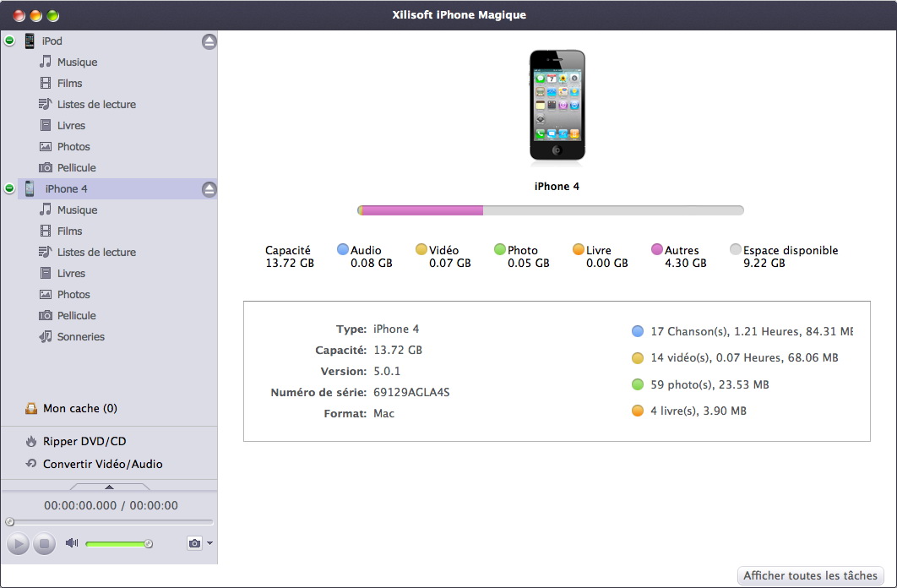Open Films under iPhone 4
The width and height of the screenshot is (897, 588).
[61, 231]
